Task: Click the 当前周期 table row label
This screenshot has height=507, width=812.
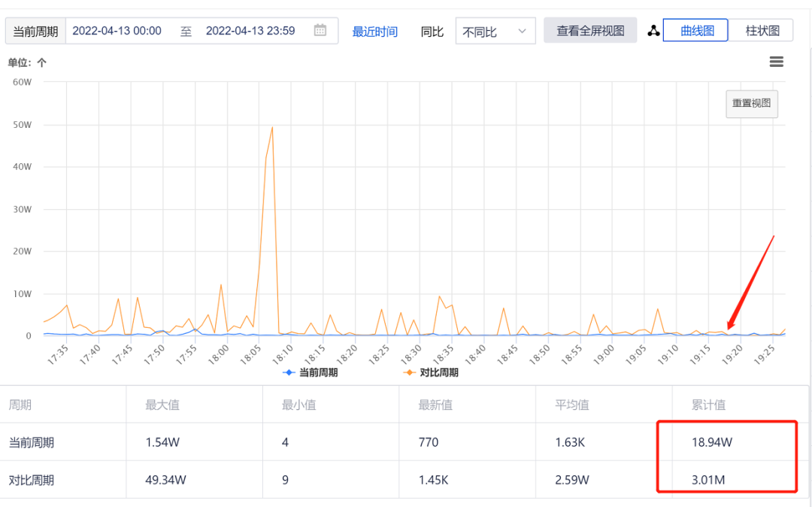Action: tap(32, 442)
